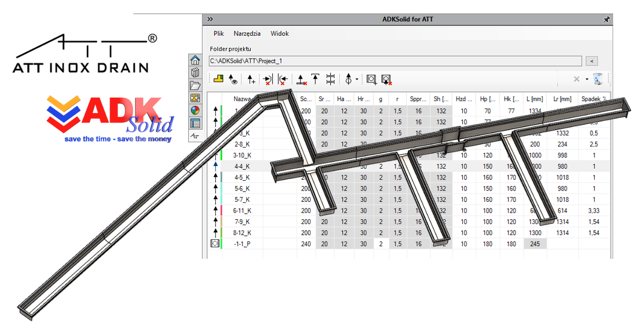Select the row named 2-8_K
Image resolution: width=644 pixels, height=331 pixels.
[408, 144]
